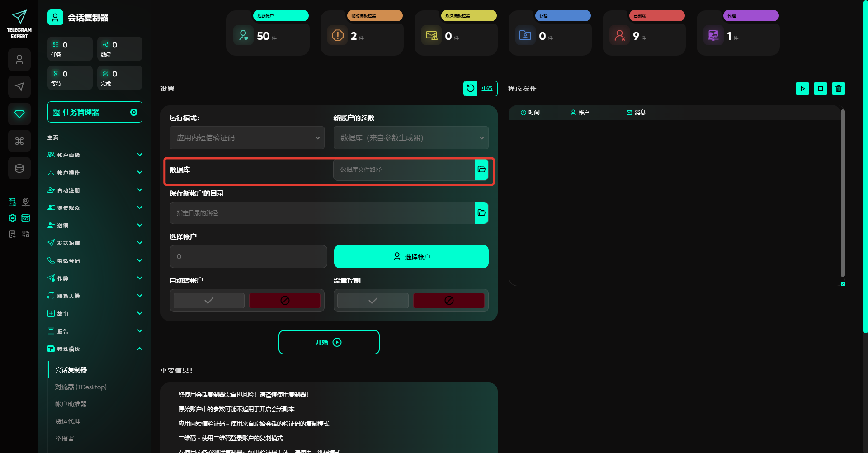868x453 pixels.
Task: Open folder browser for 数据库 file path
Action: tap(481, 170)
